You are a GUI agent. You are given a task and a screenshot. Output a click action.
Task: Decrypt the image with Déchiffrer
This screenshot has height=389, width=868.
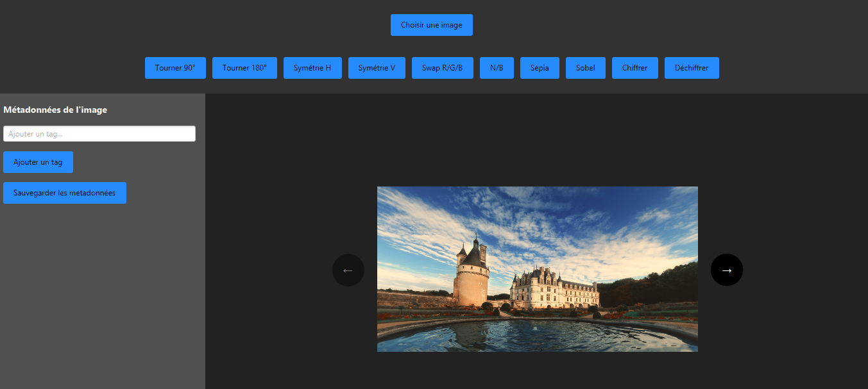(x=692, y=67)
